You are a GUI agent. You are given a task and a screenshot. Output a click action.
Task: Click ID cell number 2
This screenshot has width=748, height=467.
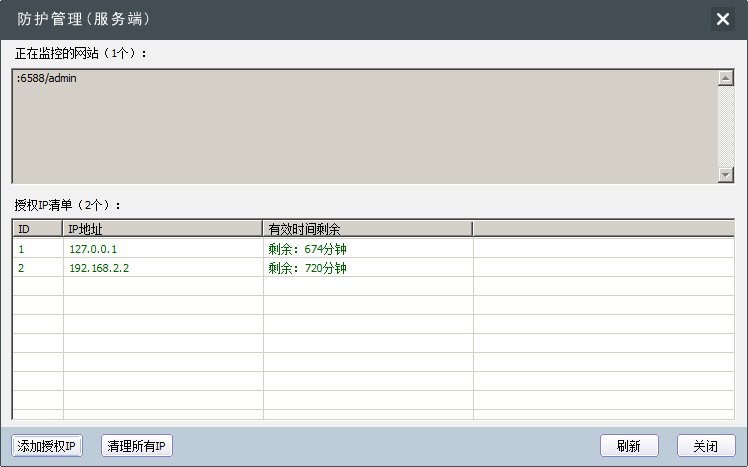(22, 268)
